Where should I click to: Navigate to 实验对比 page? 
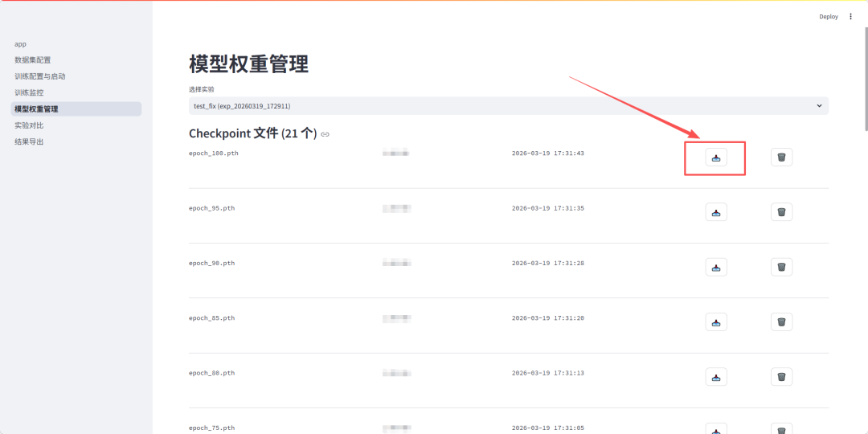coord(29,125)
